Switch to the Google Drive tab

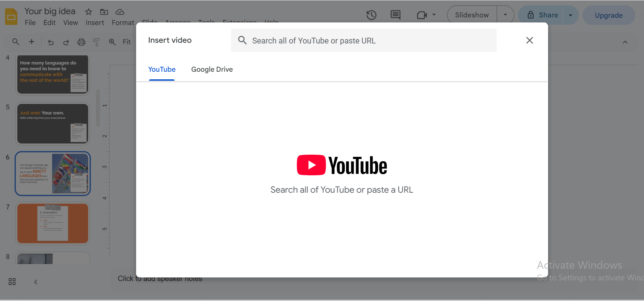[212, 69]
